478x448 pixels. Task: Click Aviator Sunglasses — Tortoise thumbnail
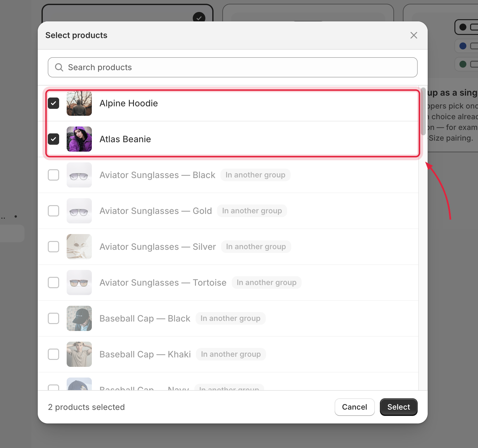click(79, 283)
